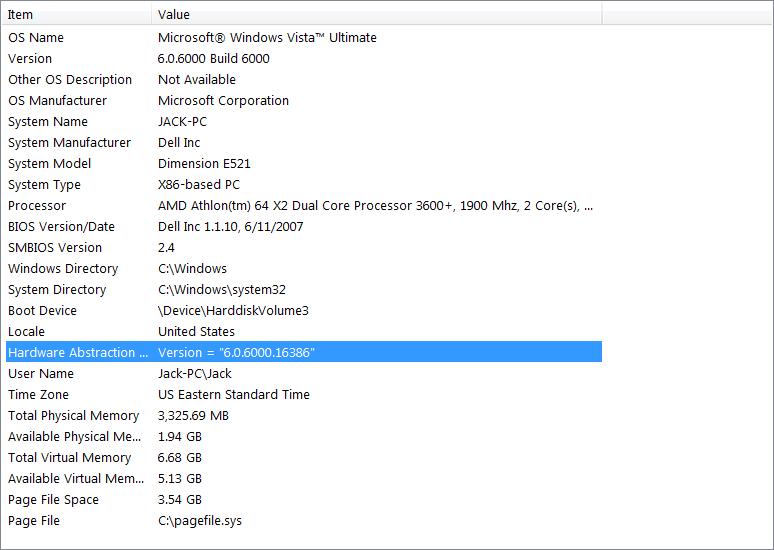Select the System Type row

tap(304, 184)
